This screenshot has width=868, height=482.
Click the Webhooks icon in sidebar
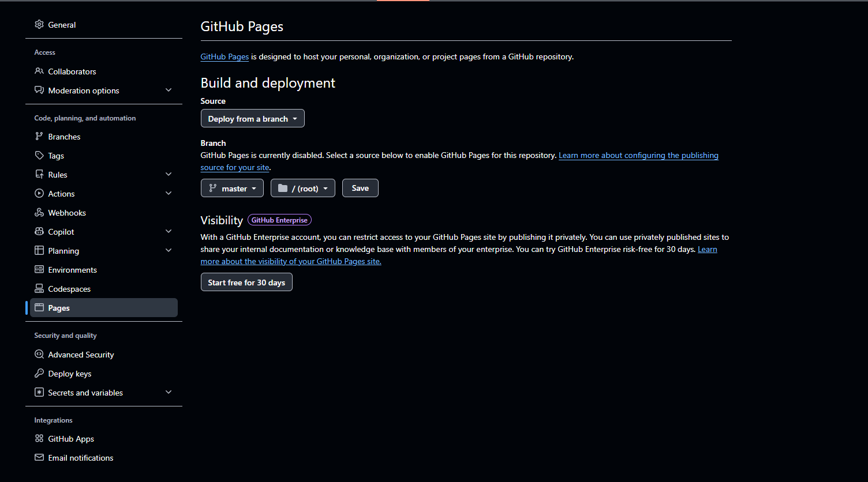pyautogui.click(x=39, y=213)
